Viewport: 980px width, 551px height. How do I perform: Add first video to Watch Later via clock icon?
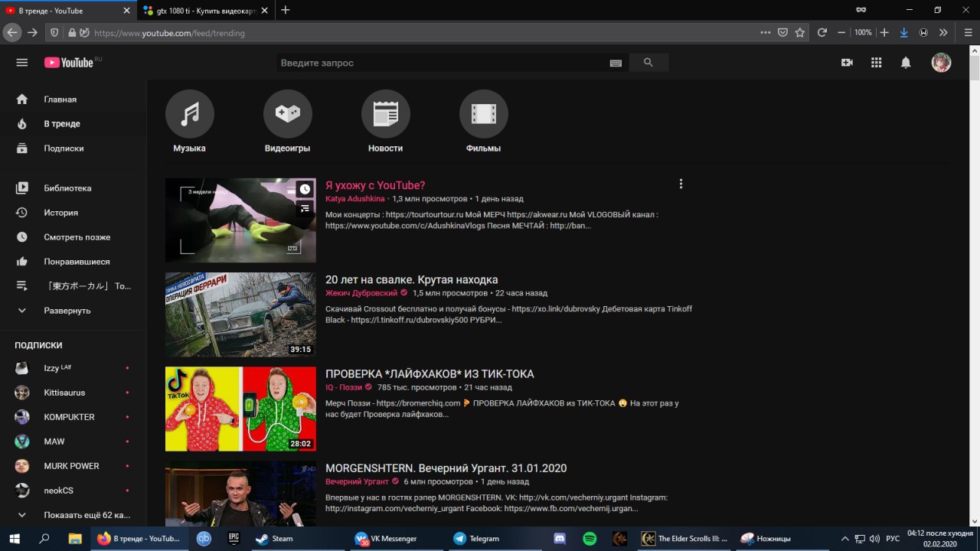(x=305, y=189)
